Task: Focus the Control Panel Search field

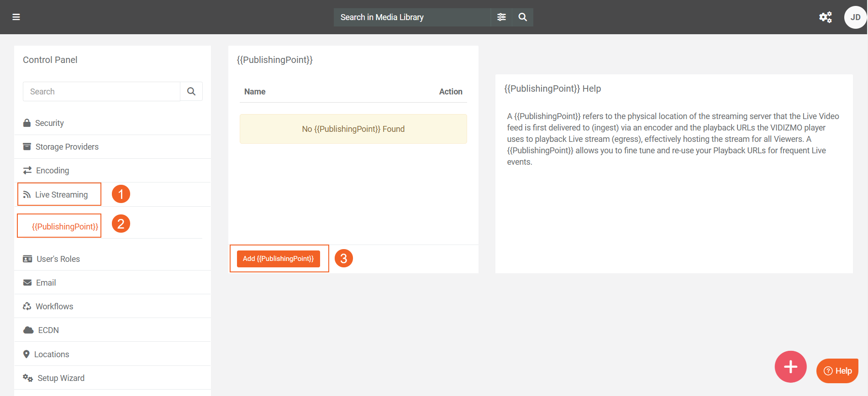Action: [x=101, y=92]
